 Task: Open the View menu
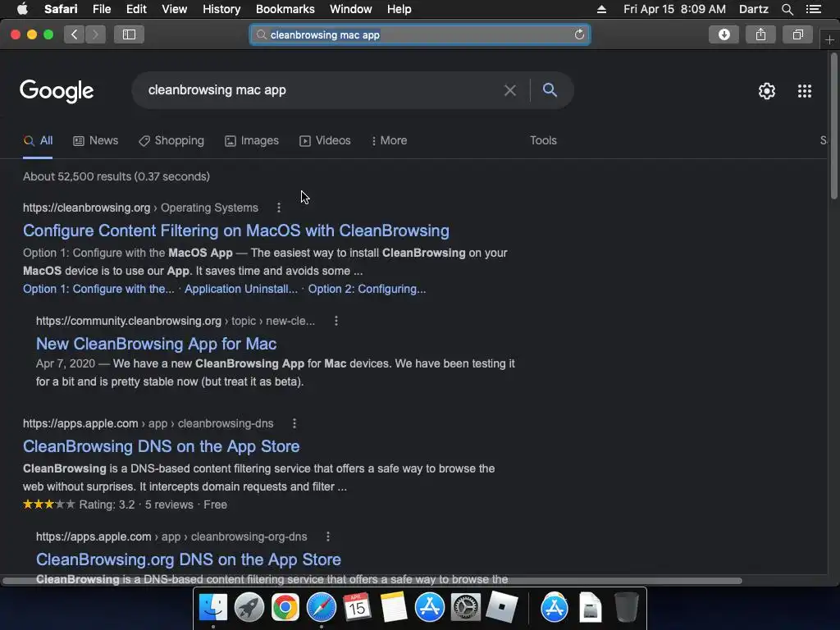(x=175, y=9)
